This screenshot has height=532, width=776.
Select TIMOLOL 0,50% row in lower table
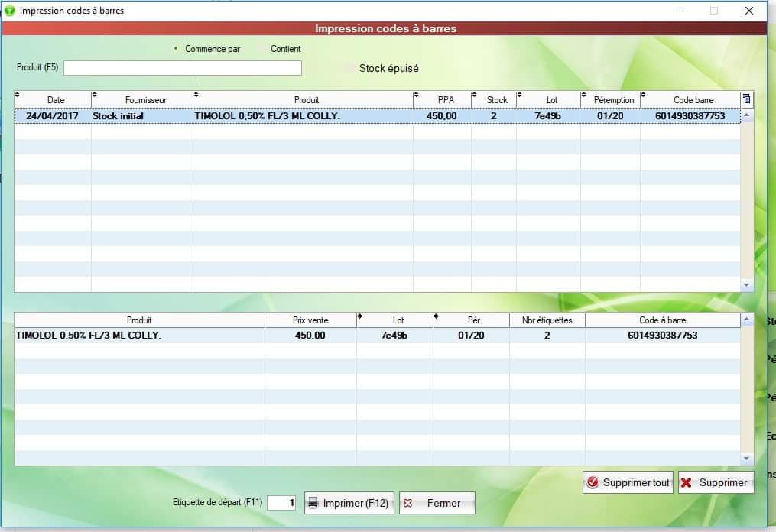tap(377, 335)
